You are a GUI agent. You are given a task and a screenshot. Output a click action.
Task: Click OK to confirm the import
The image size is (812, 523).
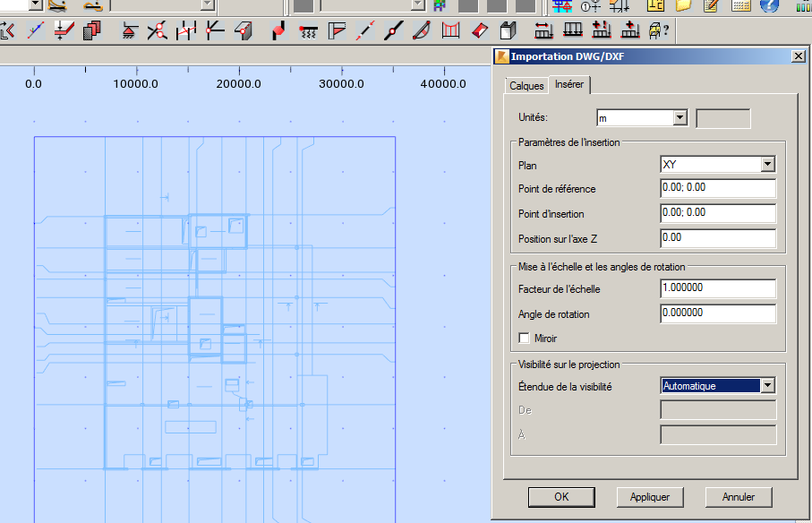pos(560,496)
